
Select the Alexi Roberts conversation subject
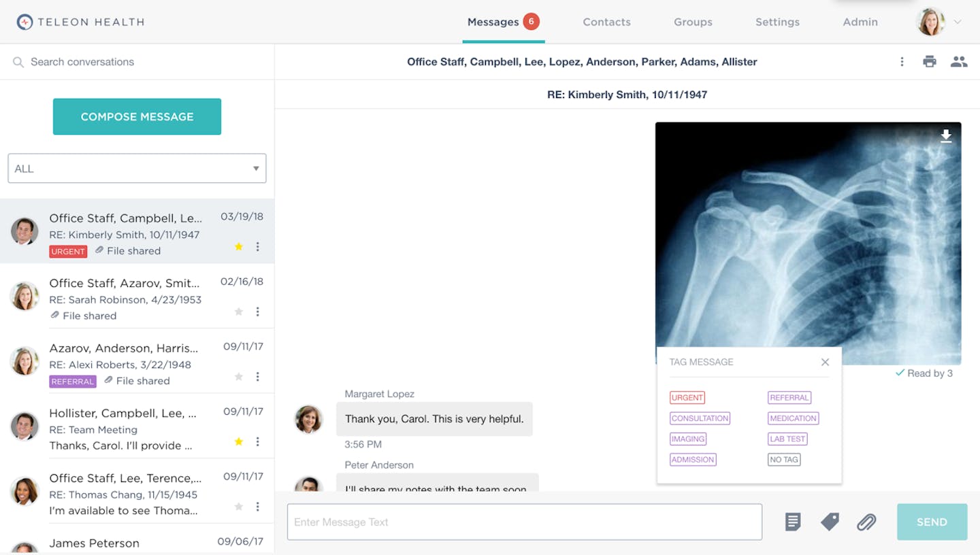pyautogui.click(x=120, y=365)
